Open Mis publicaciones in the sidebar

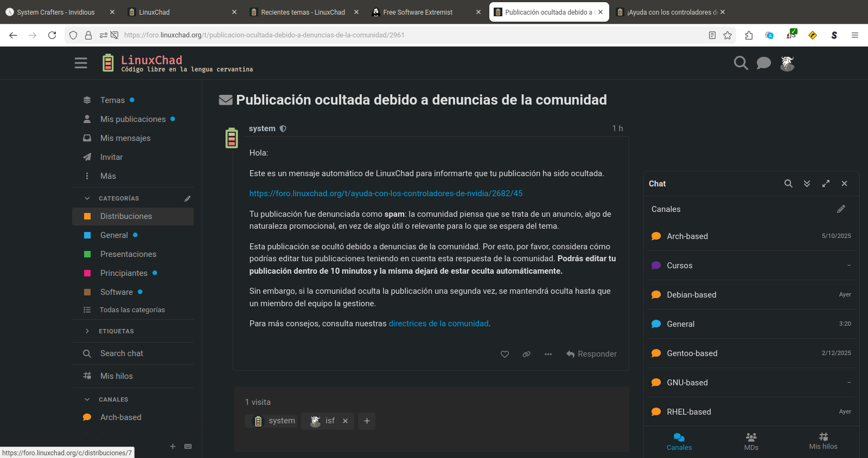point(133,119)
